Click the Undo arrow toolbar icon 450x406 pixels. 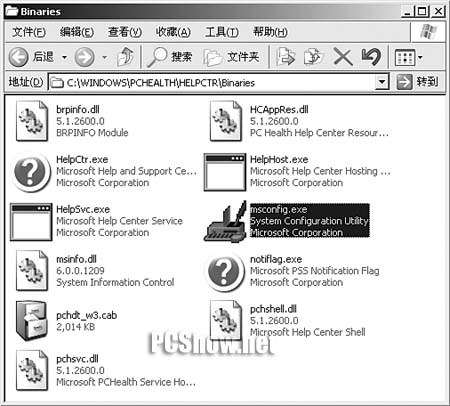click(371, 57)
